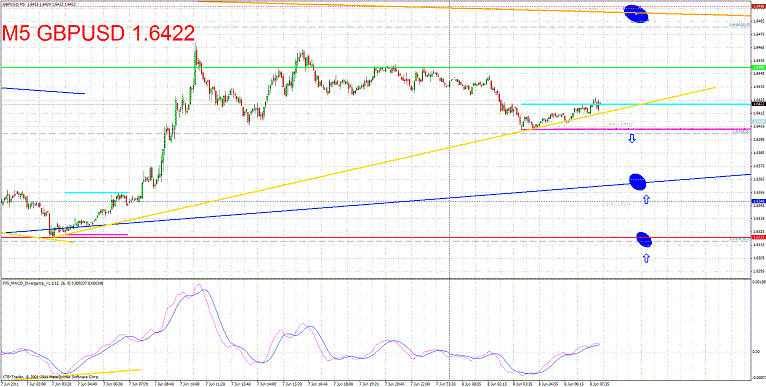Select the blue ellipse on the orange trendline

pyautogui.click(x=637, y=14)
